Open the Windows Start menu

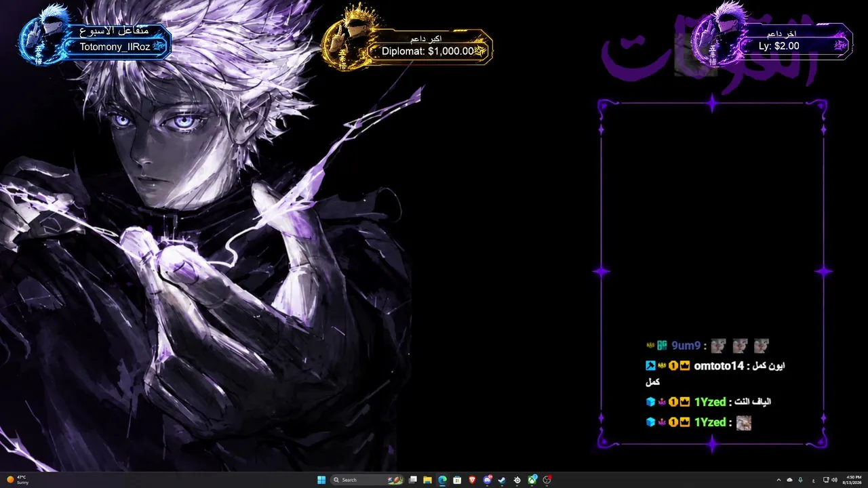coord(321,480)
